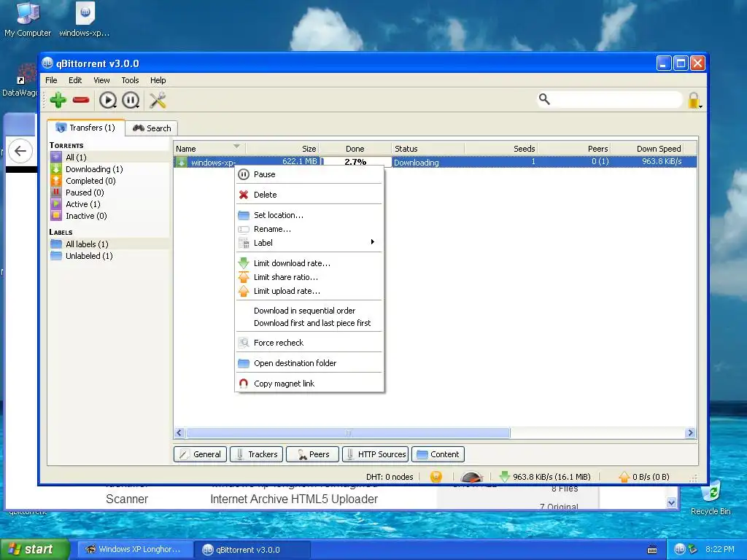
Task: Switch to the Search tab
Action: [152, 128]
